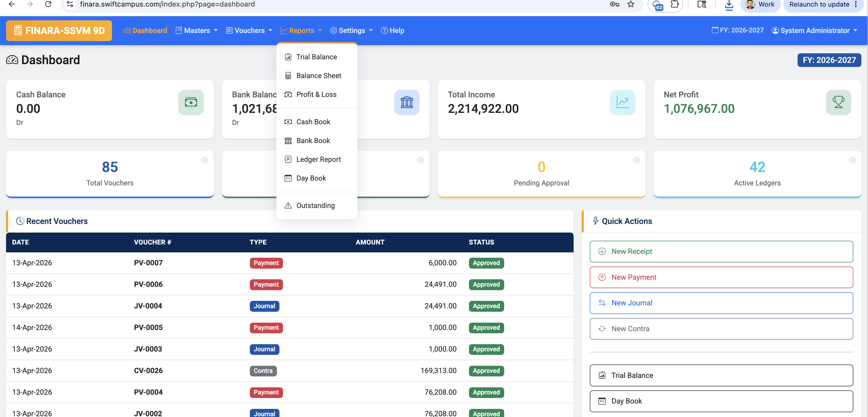Open the browser three-dot menu

[856, 4]
